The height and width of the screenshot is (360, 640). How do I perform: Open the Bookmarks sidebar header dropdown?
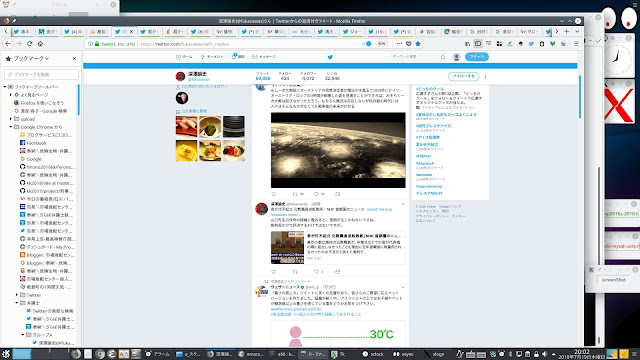31,59
